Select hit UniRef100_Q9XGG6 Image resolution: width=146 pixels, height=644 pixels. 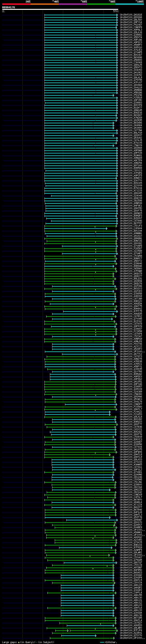(x=131, y=17)
